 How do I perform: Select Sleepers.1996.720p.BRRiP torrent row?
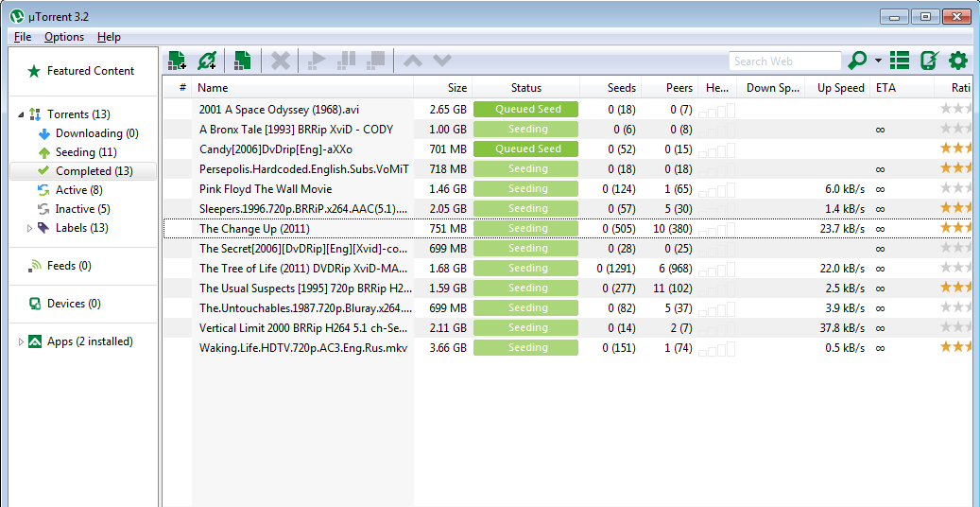(567, 208)
